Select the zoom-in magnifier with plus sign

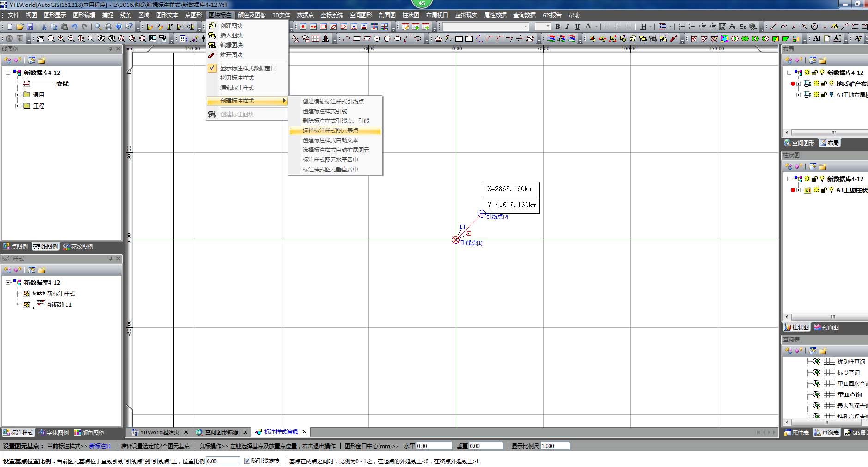61,39
